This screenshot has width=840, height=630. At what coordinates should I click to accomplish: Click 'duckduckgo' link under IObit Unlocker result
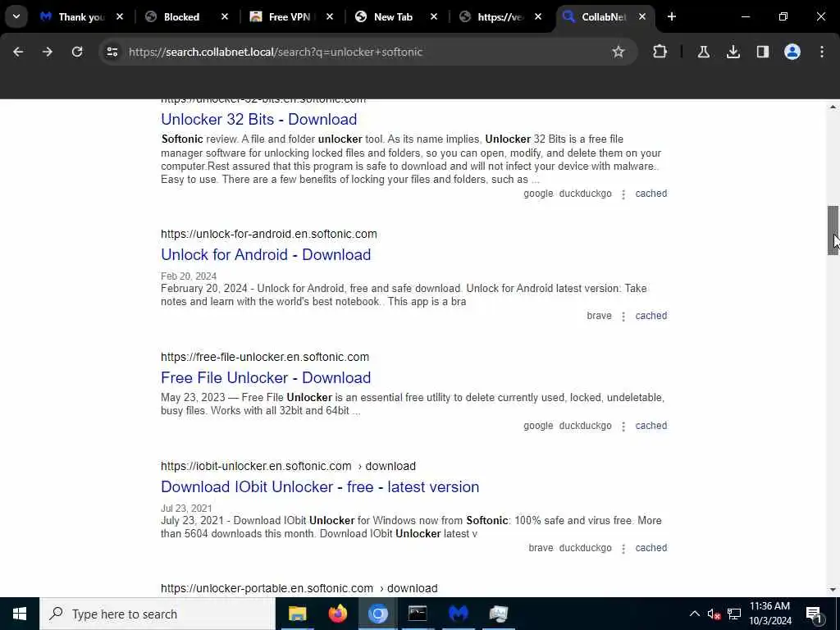(585, 547)
